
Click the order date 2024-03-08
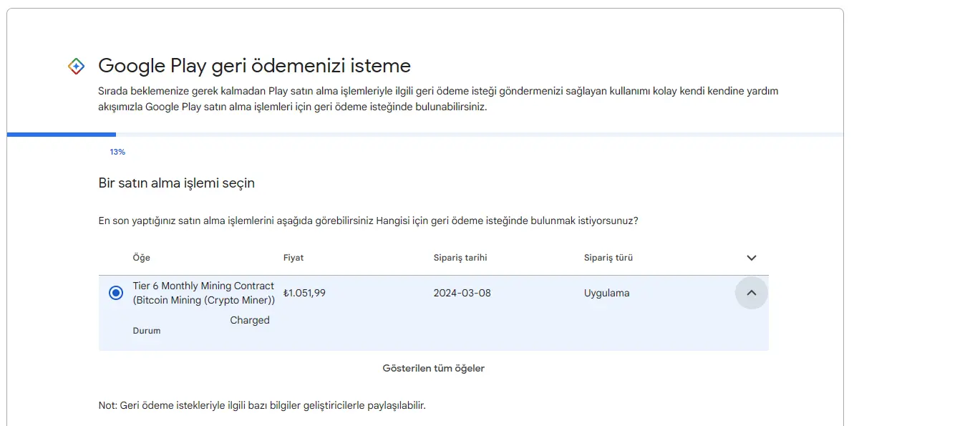coord(462,293)
